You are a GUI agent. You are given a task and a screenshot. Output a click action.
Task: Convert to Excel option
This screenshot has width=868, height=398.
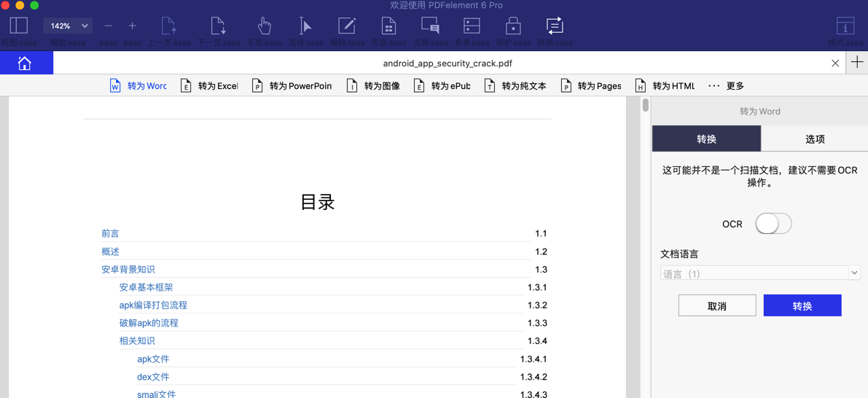[x=209, y=86]
